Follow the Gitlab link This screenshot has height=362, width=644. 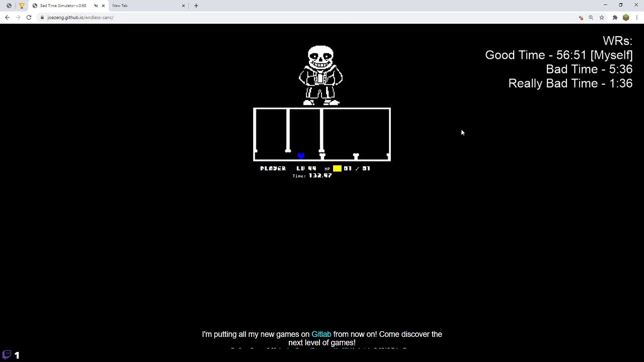coord(321,334)
